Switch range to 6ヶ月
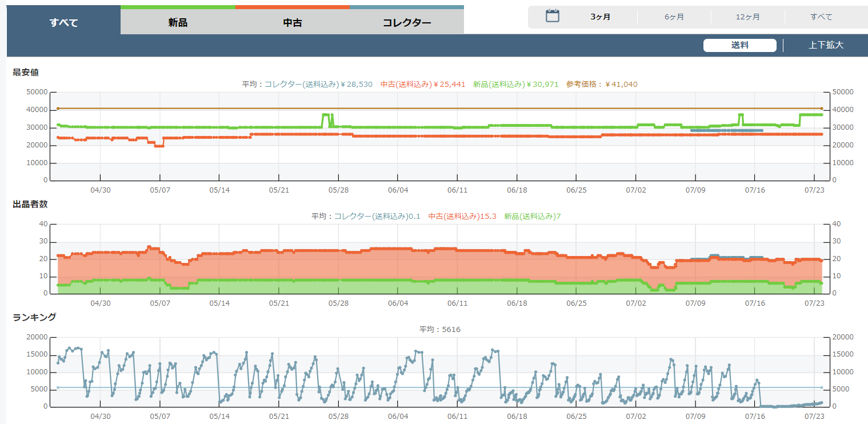This screenshot has width=868, height=424. click(x=674, y=17)
